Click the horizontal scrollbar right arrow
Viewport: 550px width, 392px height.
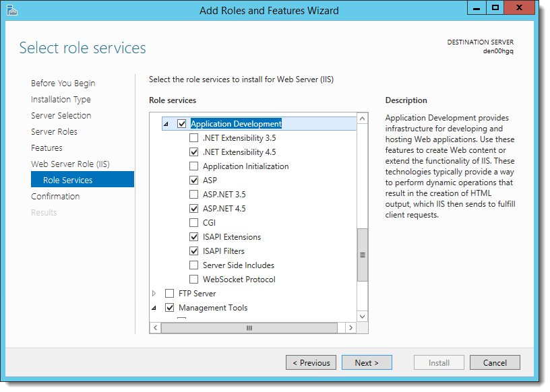click(350, 328)
